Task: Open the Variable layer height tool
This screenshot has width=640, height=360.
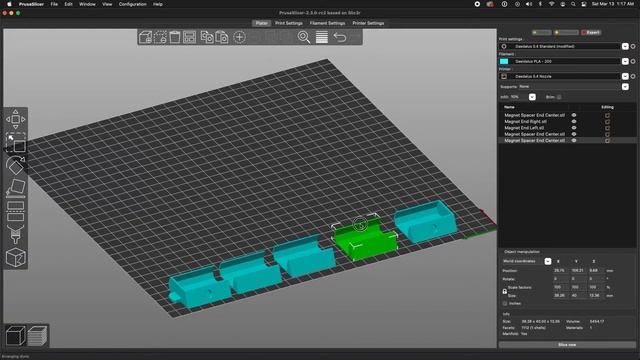Action: 322,37
